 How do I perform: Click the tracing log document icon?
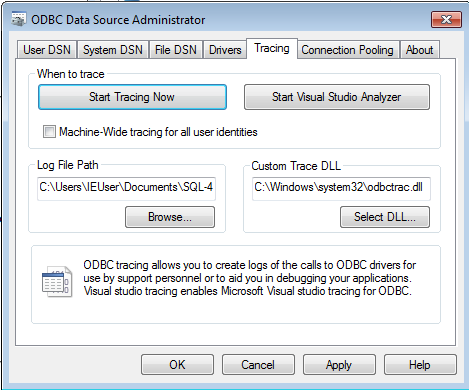coord(57,282)
